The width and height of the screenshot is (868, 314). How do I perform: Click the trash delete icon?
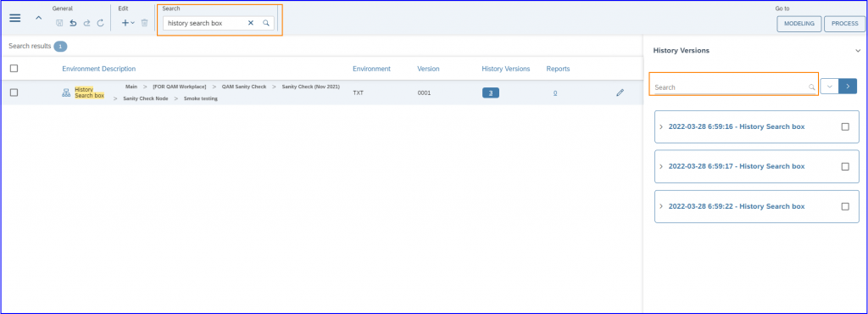[x=144, y=23]
